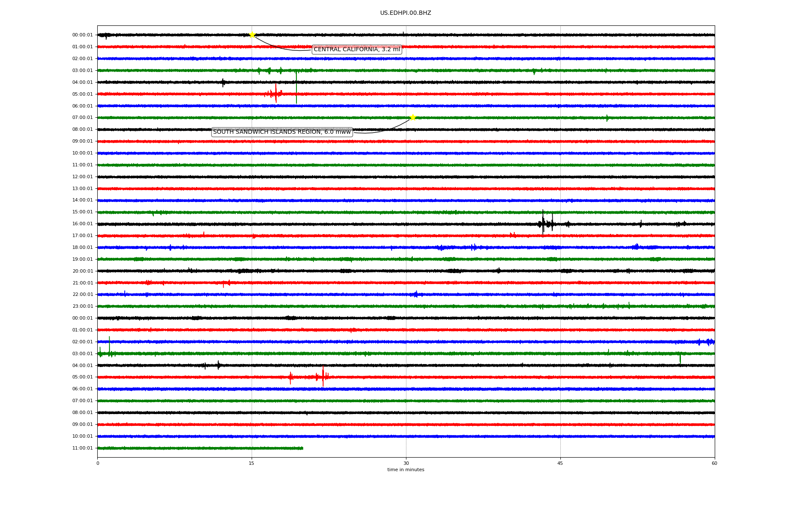Click the US.EDHPI.00.BHZ plot title
Image resolution: width=812 pixels, height=508 pixels.
(x=405, y=13)
